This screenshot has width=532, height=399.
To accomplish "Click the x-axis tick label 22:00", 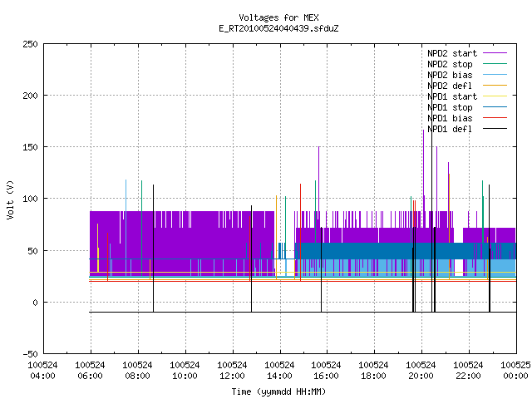I will coord(469,376).
